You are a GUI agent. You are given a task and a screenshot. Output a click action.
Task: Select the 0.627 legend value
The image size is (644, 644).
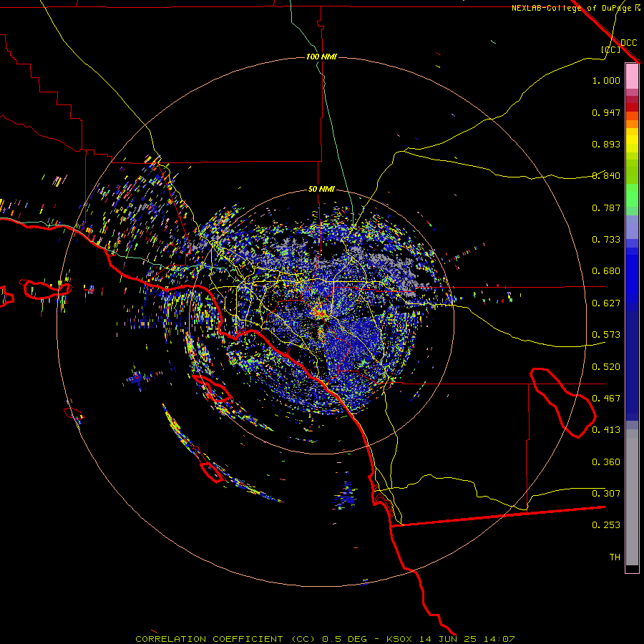click(x=606, y=303)
